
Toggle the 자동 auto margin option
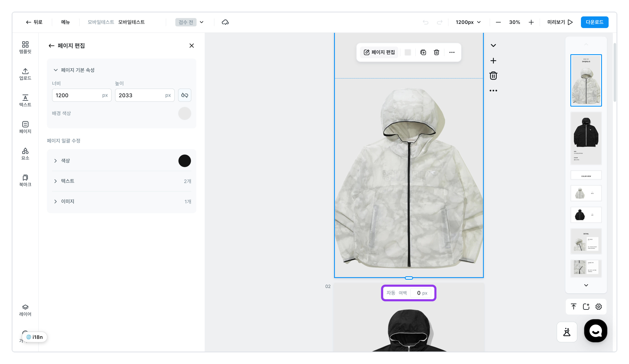click(391, 293)
